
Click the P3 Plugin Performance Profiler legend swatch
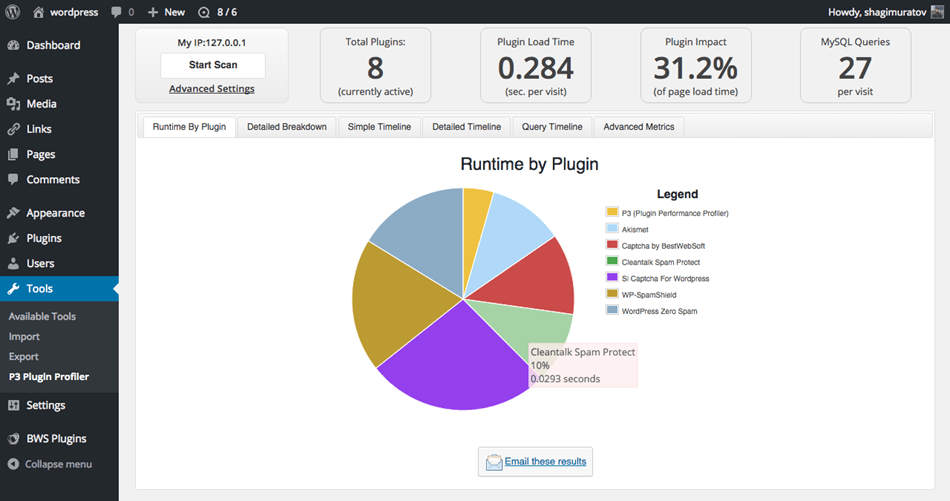[612, 212]
